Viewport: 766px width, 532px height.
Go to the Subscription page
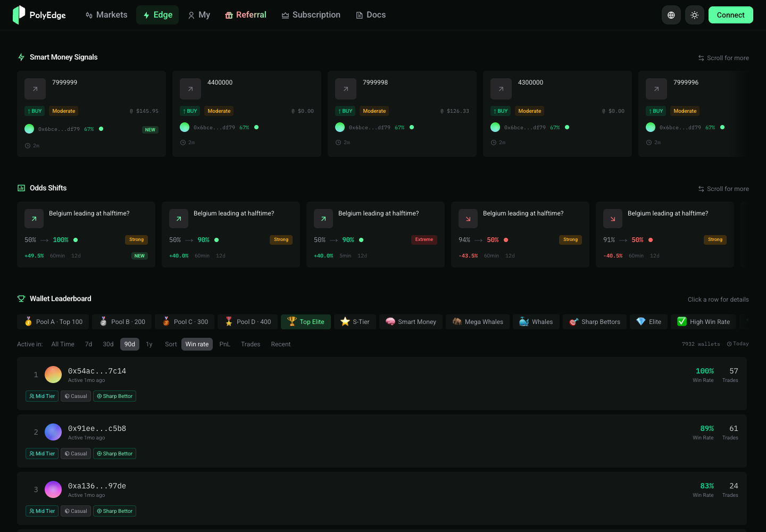[x=311, y=15]
